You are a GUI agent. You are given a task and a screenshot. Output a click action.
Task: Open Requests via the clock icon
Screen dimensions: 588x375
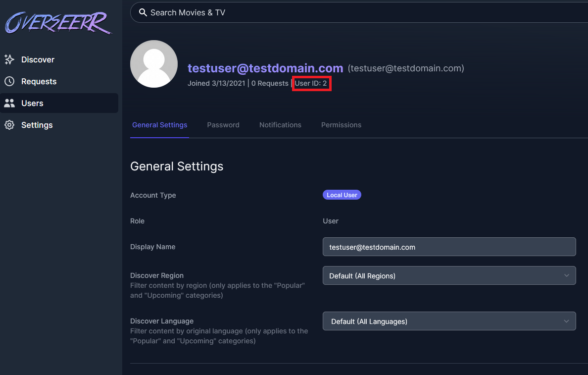(9, 81)
